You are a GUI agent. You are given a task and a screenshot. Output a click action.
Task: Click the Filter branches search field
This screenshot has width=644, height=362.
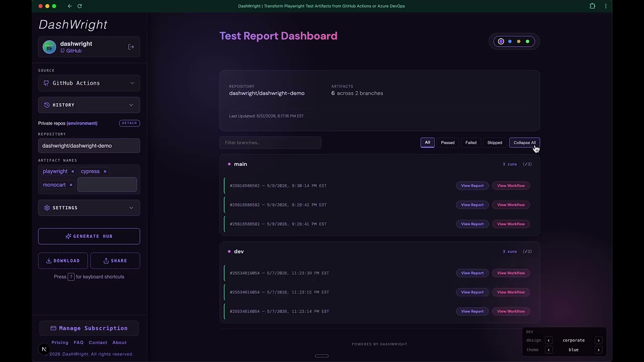[x=270, y=143]
